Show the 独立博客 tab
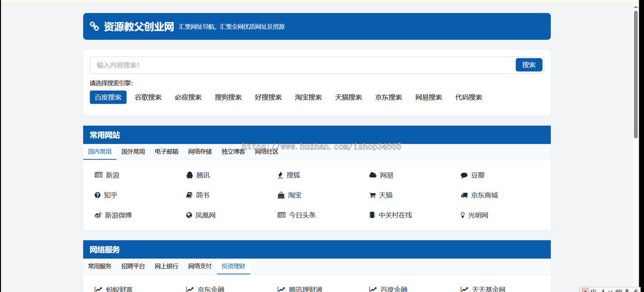This screenshot has width=644, height=292. point(233,152)
